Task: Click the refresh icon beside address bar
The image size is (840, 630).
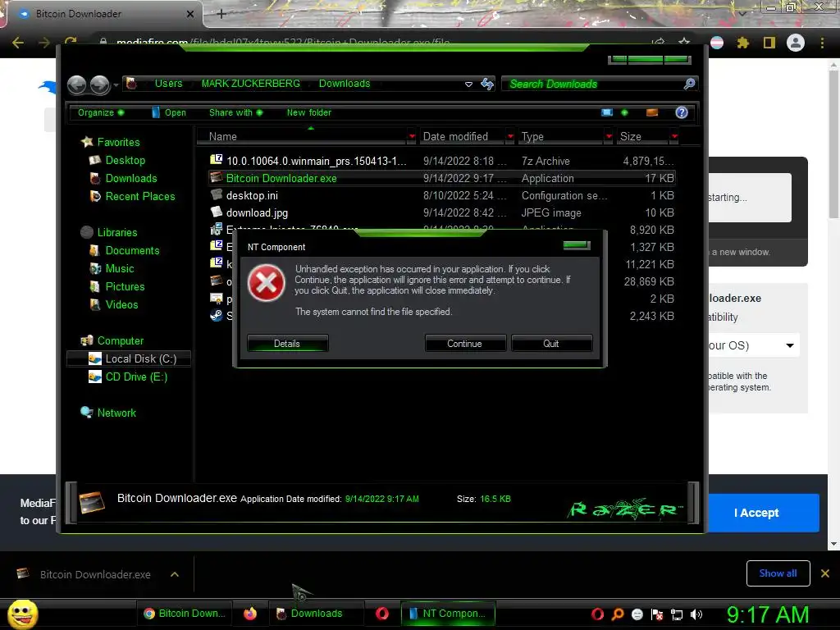Action: click(x=487, y=84)
